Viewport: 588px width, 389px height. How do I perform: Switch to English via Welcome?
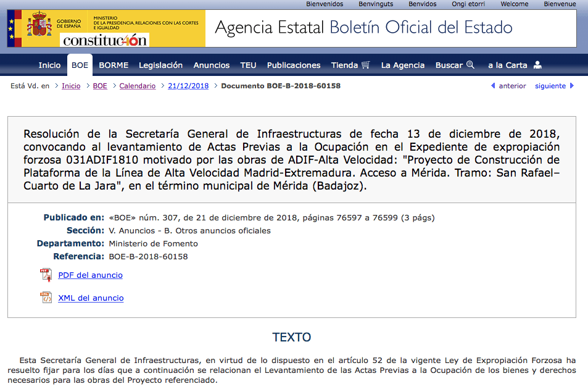point(515,4)
